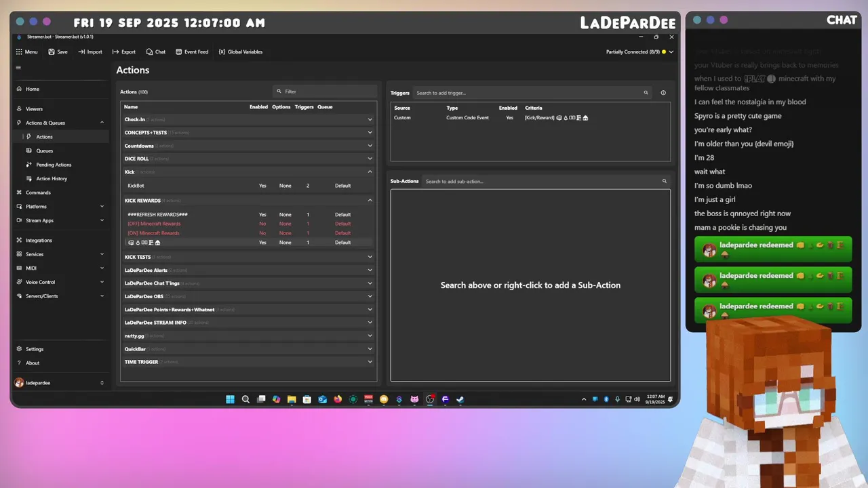Click the Export arrow icon
868x488 pixels.
click(x=116, y=52)
